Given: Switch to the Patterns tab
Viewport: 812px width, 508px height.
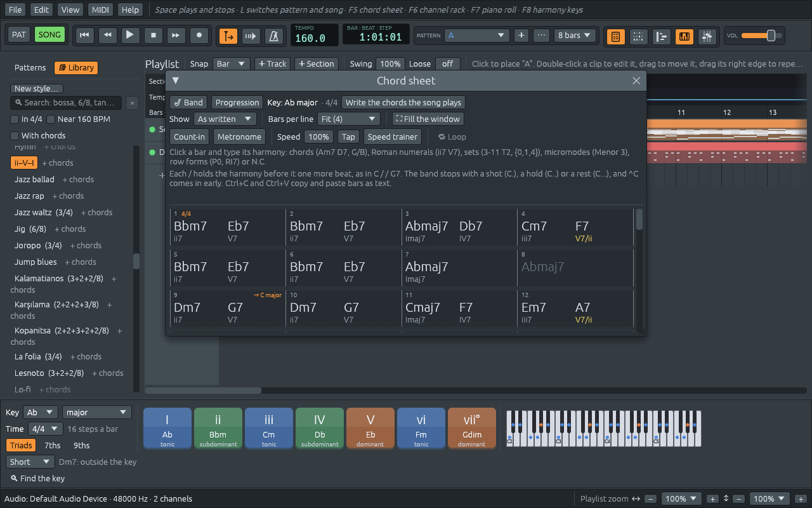Looking at the screenshot, I should point(30,68).
